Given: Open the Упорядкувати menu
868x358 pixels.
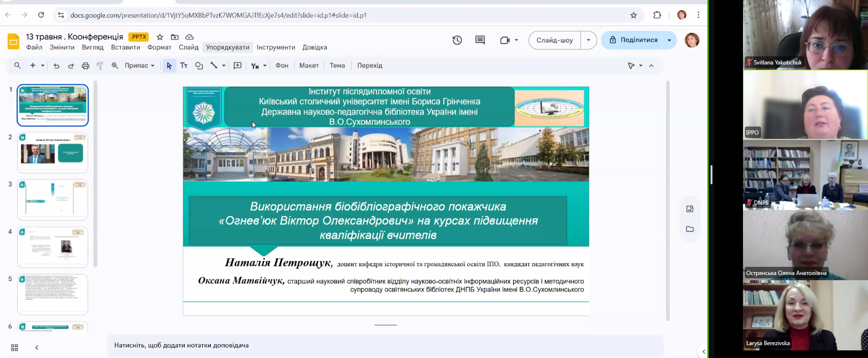Looking at the screenshot, I should coord(228,47).
